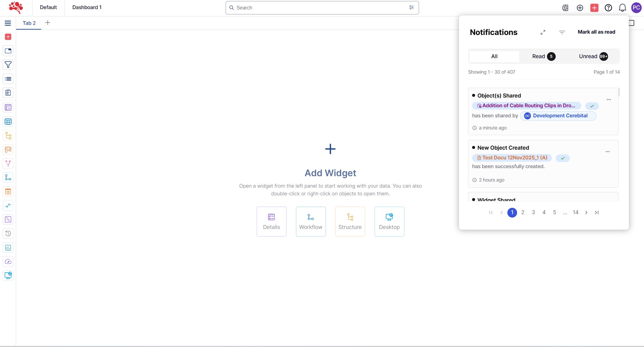The image size is (644, 347).
Task: Open the hamburger menu in left sidebar
Action: (8, 23)
